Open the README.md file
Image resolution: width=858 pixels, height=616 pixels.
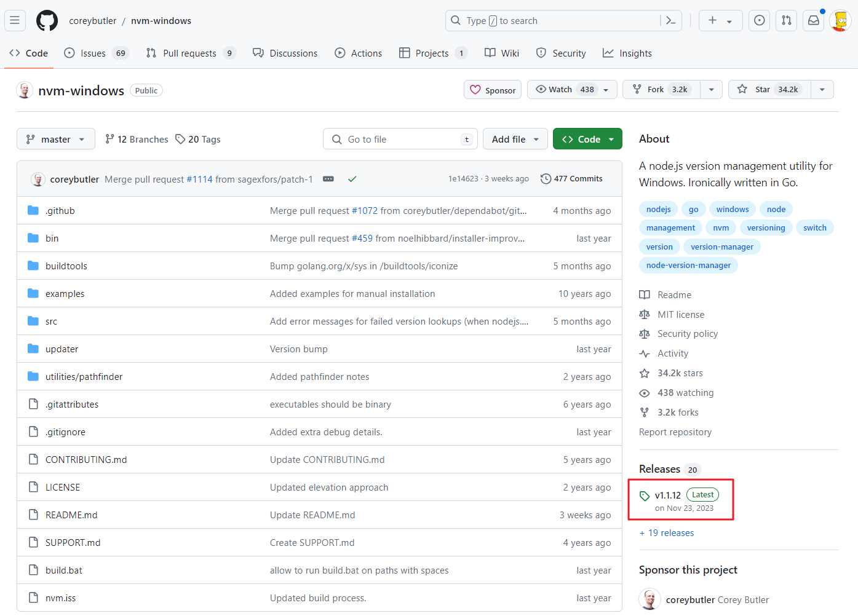(71, 515)
